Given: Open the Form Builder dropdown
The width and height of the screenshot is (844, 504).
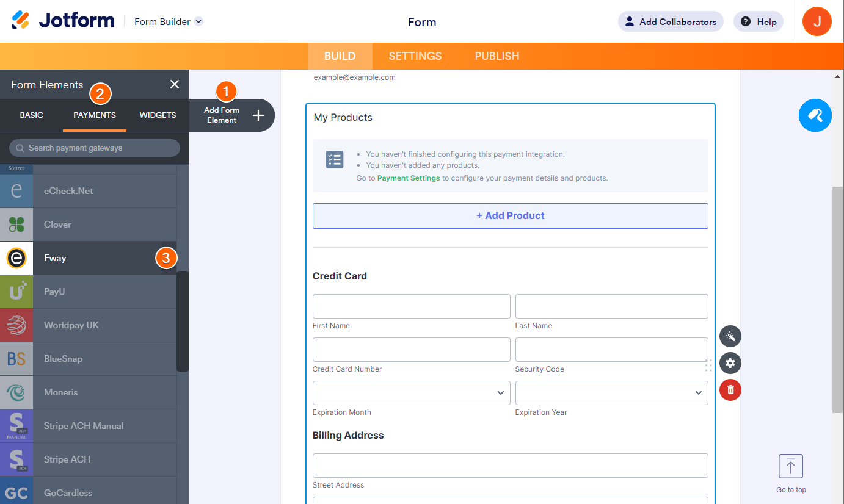Looking at the screenshot, I should 169,21.
